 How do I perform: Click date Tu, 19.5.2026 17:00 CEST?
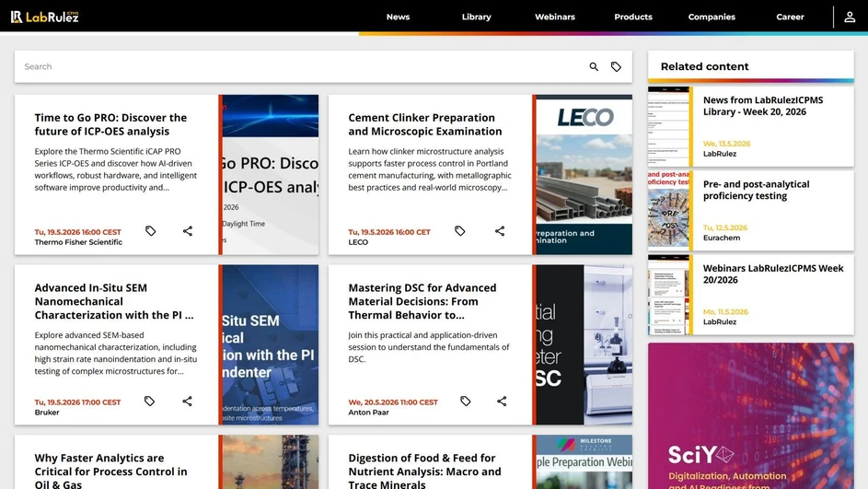(x=77, y=402)
